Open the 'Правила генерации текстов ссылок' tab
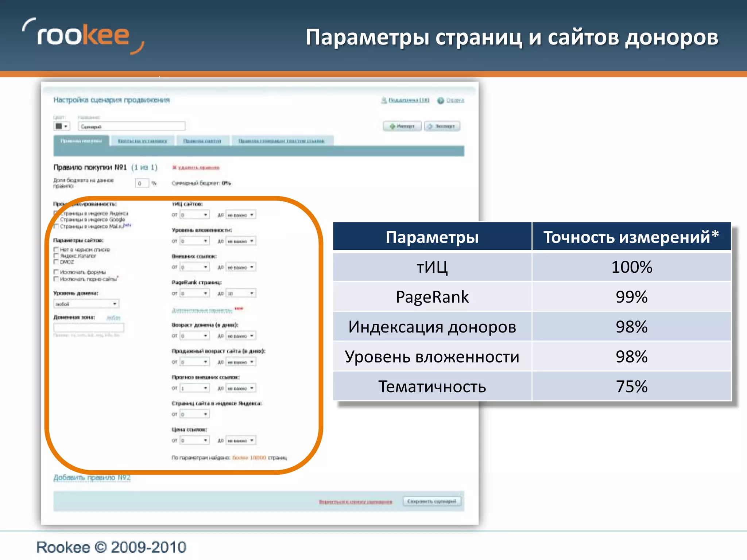 [x=282, y=141]
